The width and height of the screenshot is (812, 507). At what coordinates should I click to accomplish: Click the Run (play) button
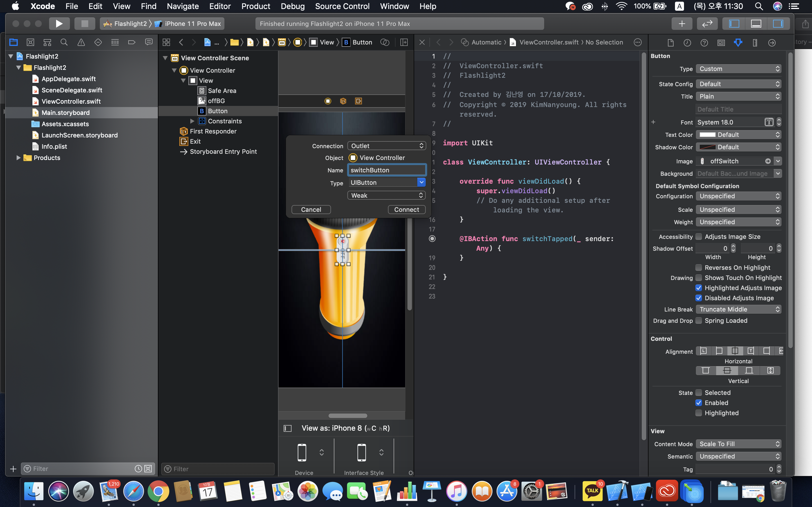click(x=59, y=23)
